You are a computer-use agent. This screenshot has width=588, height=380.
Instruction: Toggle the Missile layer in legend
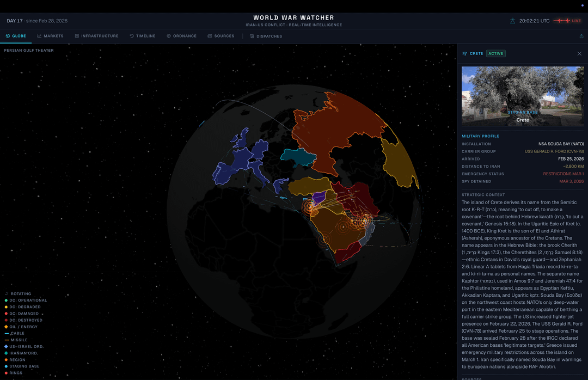(x=19, y=340)
